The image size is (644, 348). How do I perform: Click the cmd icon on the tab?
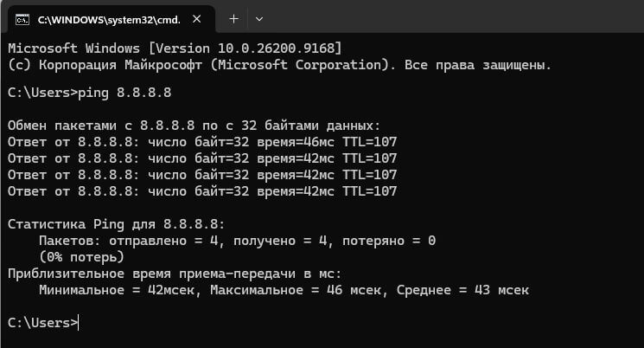[x=22, y=19]
